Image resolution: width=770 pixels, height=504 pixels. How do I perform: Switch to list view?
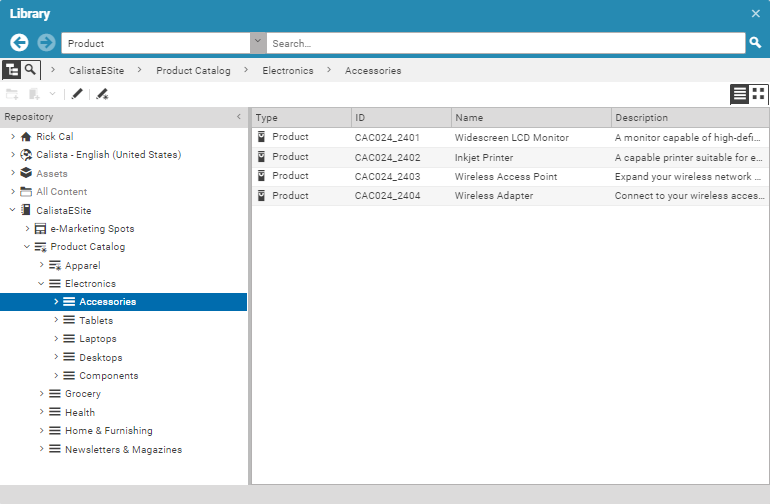click(740, 94)
